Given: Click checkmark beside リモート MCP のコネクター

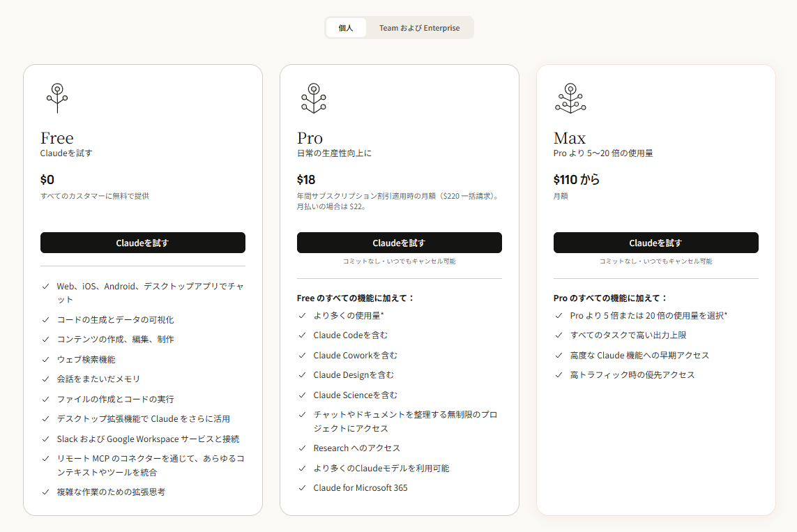Looking at the screenshot, I should [x=46, y=459].
